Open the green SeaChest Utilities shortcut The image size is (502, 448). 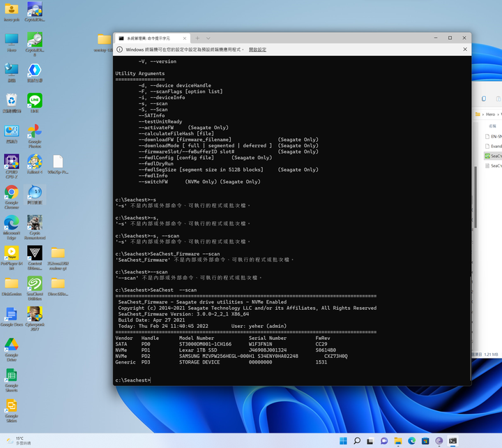pos(35,288)
